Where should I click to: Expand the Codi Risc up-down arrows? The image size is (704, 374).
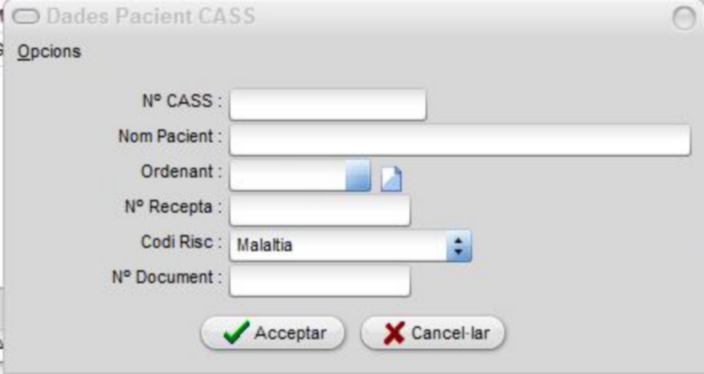coord(458,246)
